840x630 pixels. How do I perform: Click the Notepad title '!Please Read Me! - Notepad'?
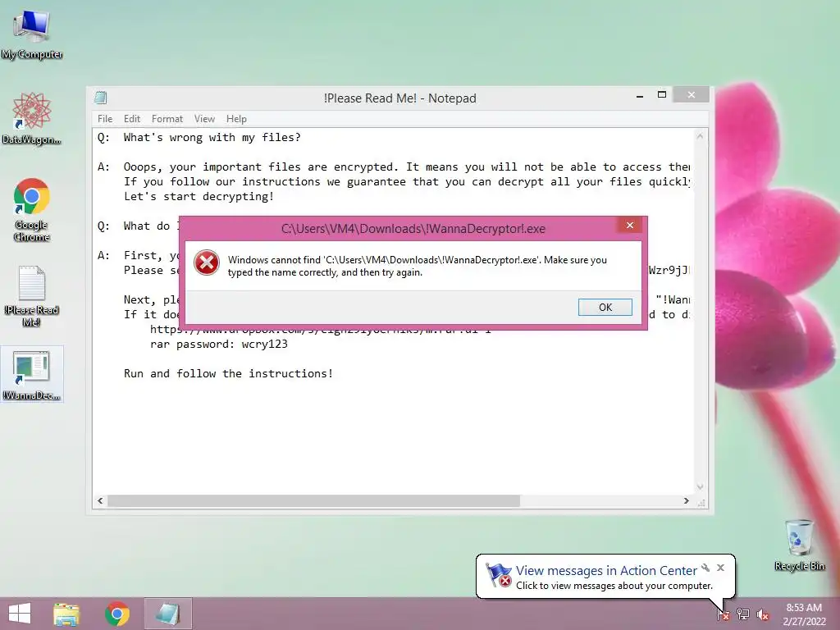[x=399, y=98]
